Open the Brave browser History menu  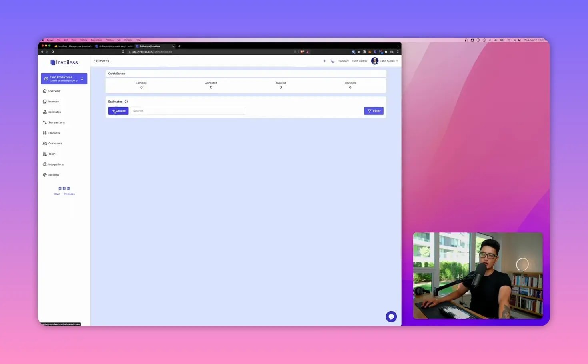click(x=83, y=40)
